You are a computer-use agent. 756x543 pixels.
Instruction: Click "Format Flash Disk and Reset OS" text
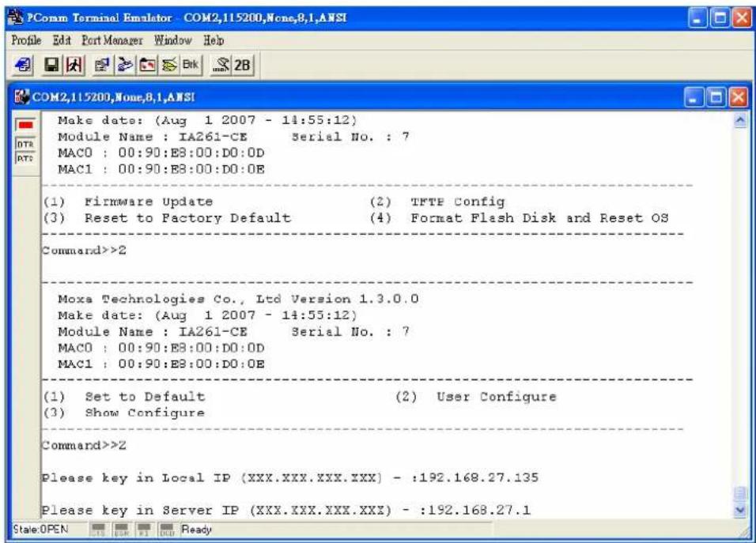click(539, 218)
